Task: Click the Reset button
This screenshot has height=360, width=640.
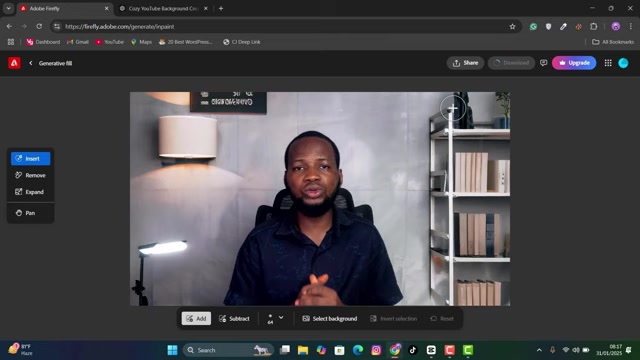Action: [442, 318]
